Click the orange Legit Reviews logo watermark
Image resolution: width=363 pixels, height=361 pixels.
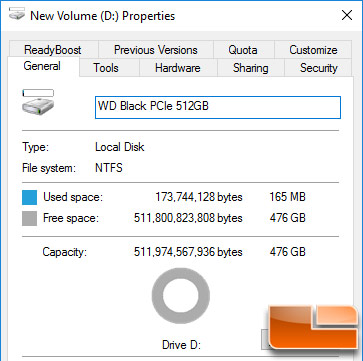coord(314,327)
